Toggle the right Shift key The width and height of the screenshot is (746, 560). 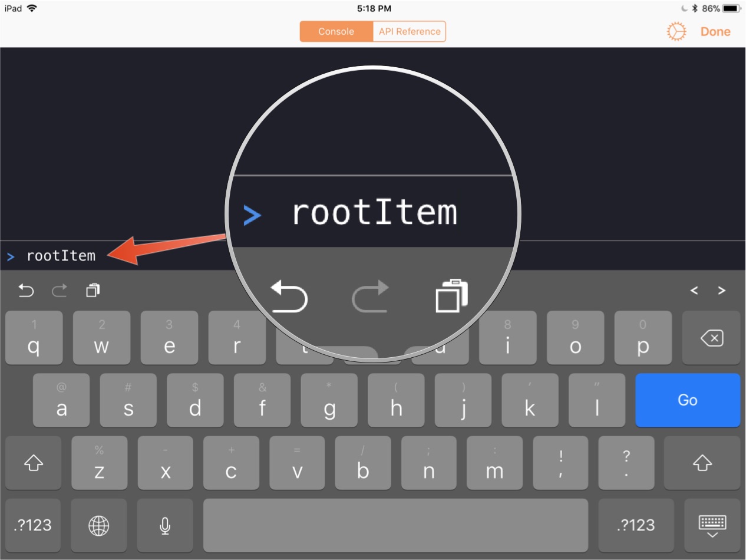pos(702,463)
